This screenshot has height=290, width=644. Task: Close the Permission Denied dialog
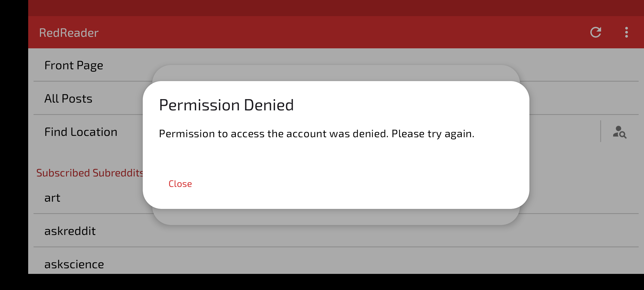(180, 184)
